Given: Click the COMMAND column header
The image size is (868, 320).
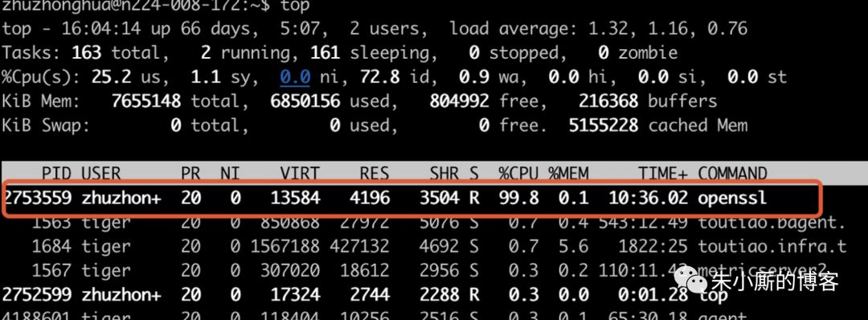Looking at the screenshot, I should [x=732, y=174].
